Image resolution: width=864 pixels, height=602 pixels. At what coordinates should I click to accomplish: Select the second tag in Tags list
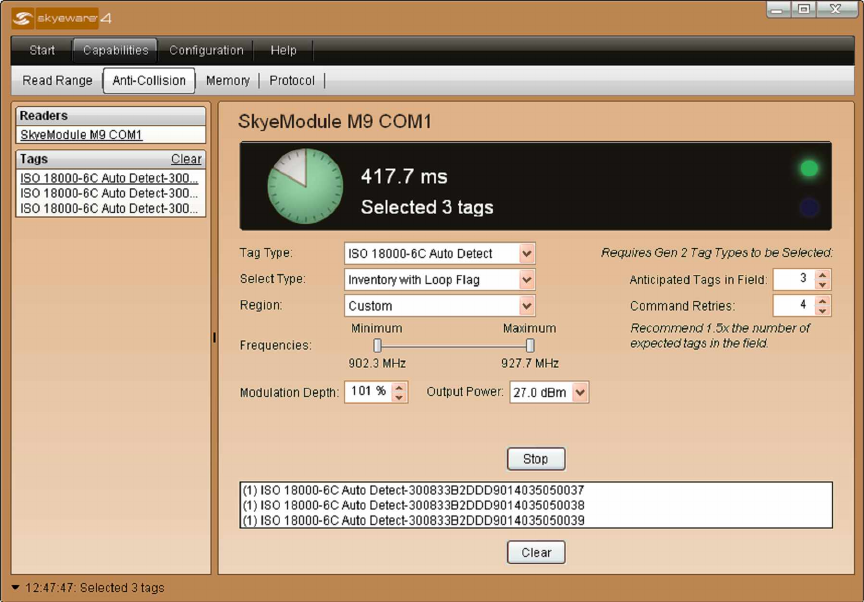point(110,193)
